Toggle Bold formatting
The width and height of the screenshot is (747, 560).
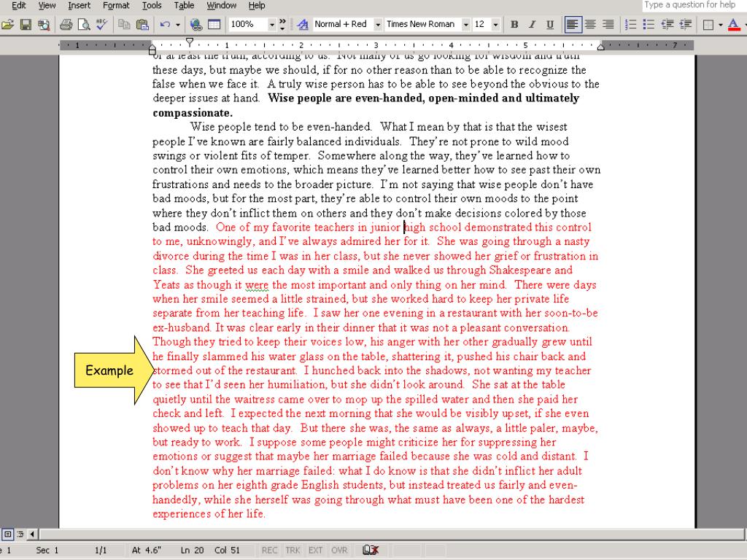click(x=514, y=24)
